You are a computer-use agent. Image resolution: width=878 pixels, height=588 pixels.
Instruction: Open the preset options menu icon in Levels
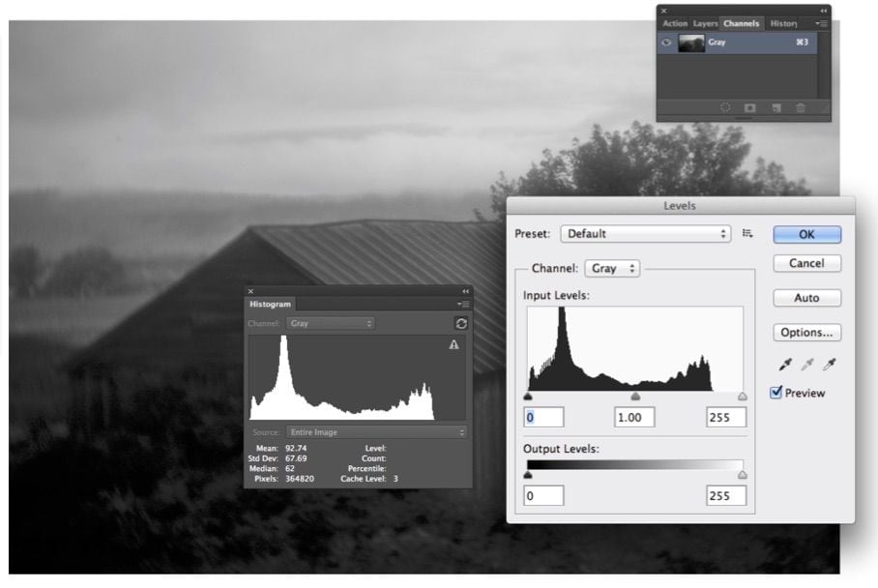pos(747,233)
